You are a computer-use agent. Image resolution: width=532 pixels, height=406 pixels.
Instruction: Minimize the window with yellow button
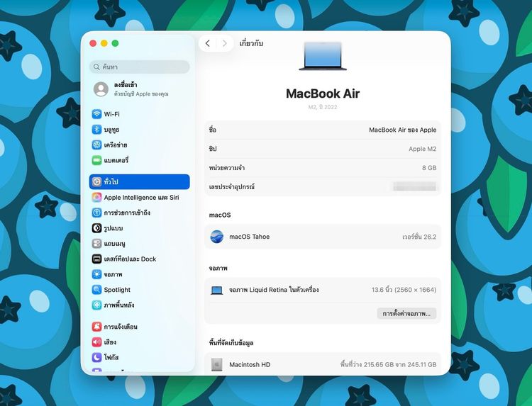pyautogui.click(x=104, y=43)
